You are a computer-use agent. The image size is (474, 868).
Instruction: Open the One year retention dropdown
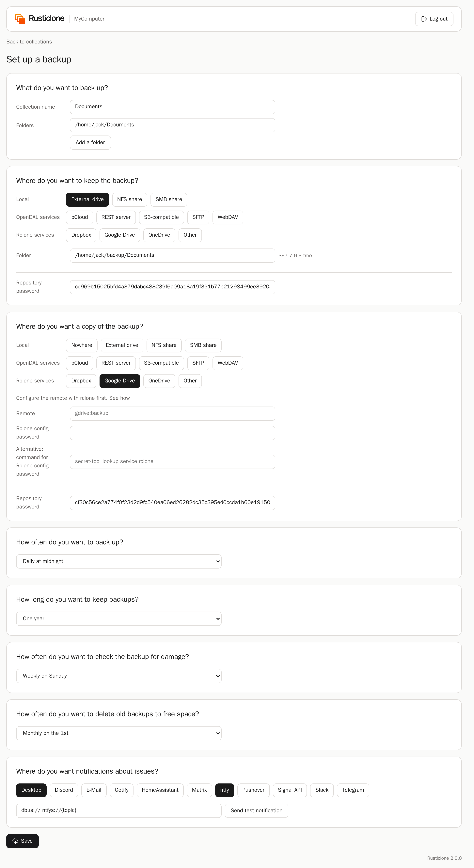pyautogui.click(x=118, y=619)
